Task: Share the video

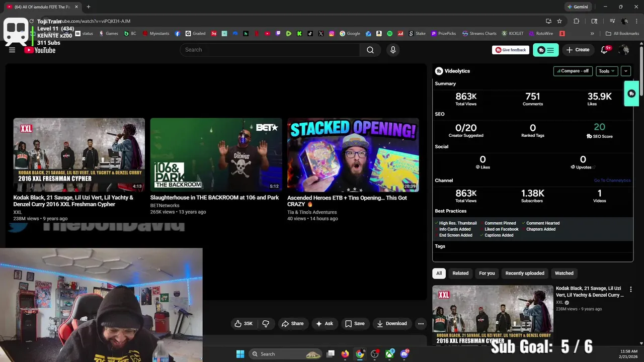Action: coord(292,324)
